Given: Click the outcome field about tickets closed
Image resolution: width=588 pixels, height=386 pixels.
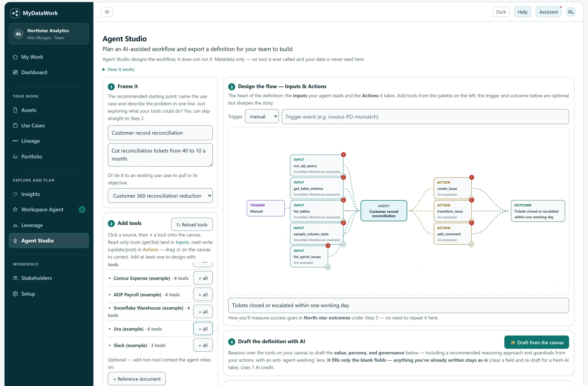Looking at the screenshot, I should coord(398,305).
